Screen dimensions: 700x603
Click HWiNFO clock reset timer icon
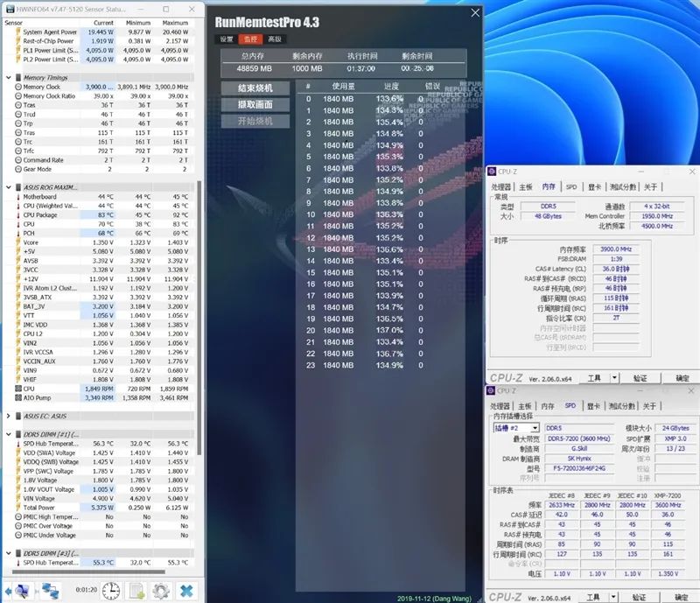[x=111, y=591]
